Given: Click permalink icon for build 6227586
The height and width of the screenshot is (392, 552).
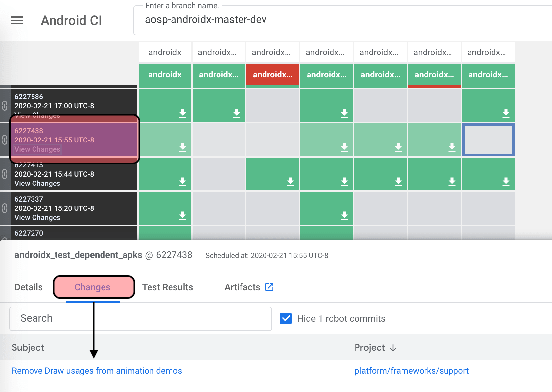Looking at the screenshot, I should click(5, 106).
